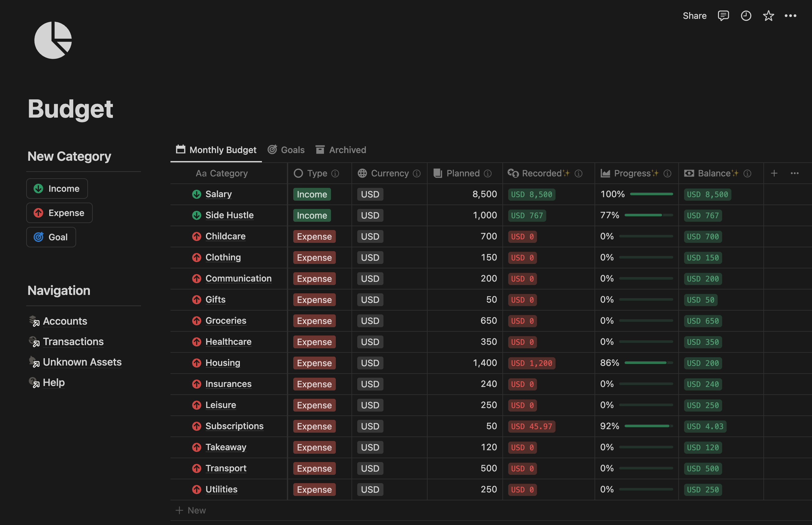The image size is (812, 525).
Task: Create a new Income category
Action: (57, 188)
